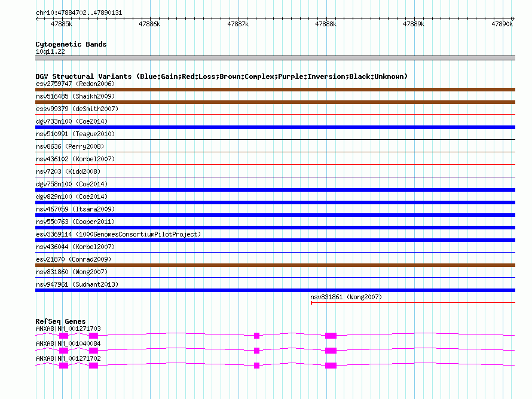Click the red nsv831861 loss variant line
This screenshot has width=532, height=399.
412,303
